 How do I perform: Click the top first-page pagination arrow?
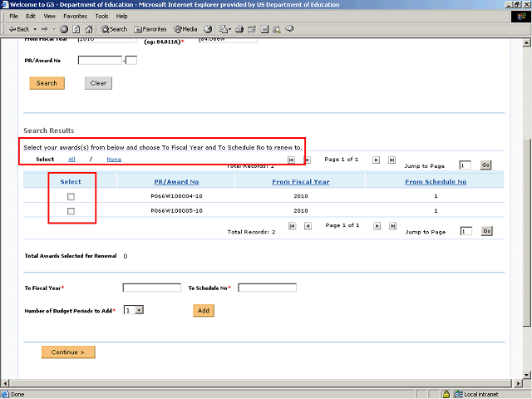click(x=291, y=159)
